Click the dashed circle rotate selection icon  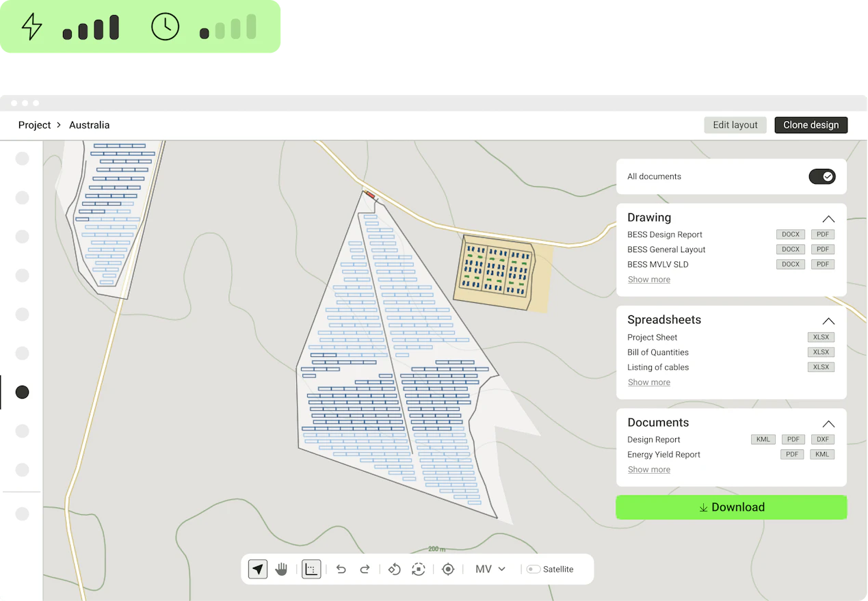click(x=419, y=569)
